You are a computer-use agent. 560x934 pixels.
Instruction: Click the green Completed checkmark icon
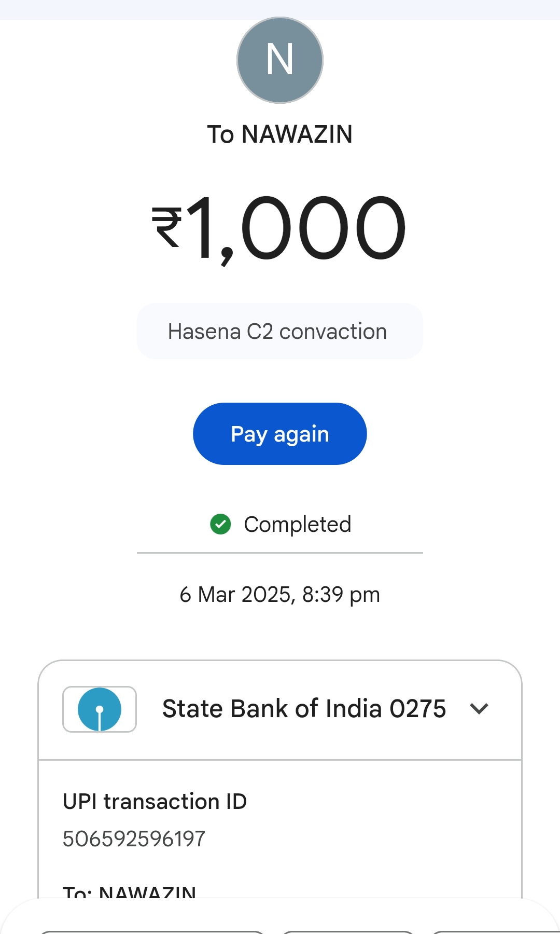[x=220, y=524]
